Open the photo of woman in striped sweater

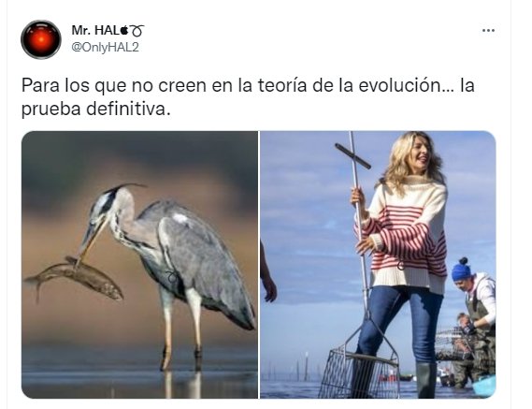pos(378,264)
